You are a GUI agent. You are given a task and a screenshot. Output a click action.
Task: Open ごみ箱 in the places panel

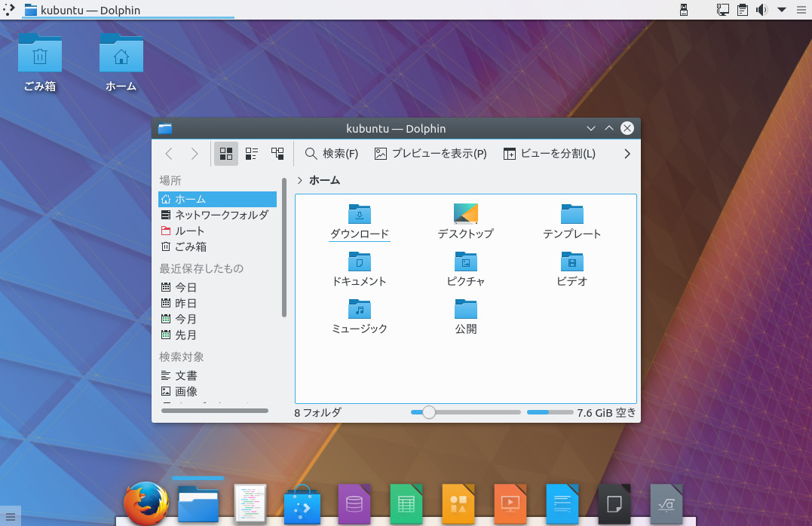(217, 247)
